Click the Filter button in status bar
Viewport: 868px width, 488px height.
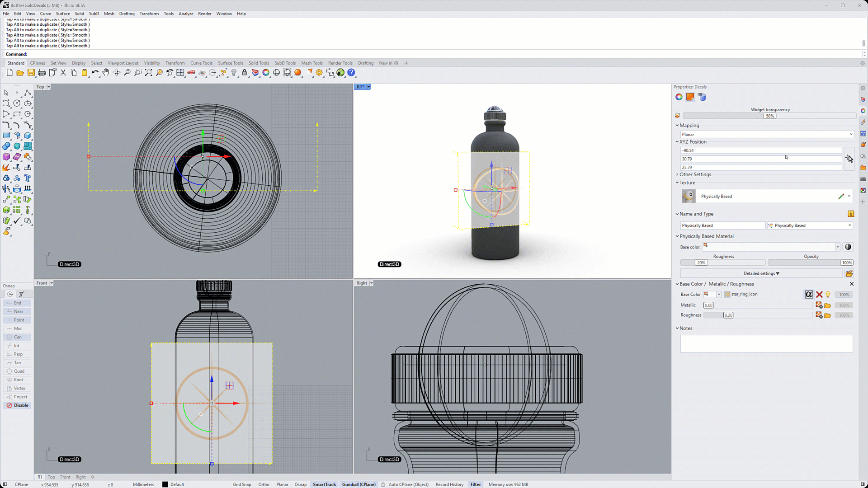tap(476, 484)
